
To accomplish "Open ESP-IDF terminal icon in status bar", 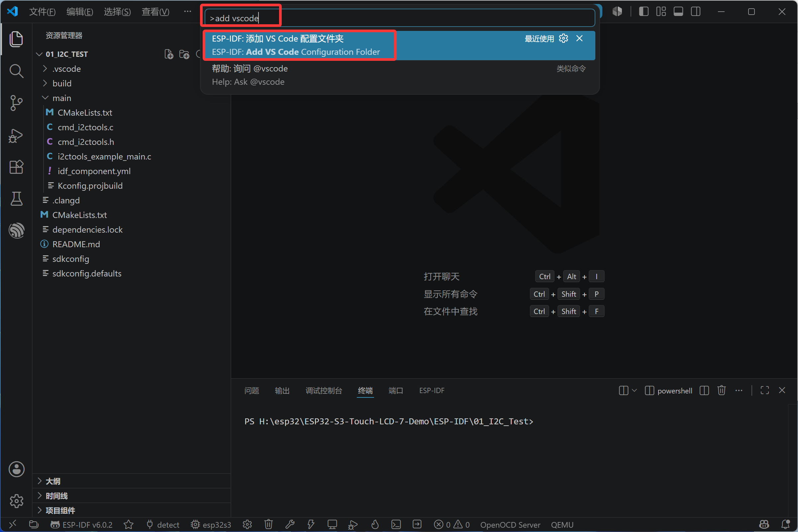I will (396, 525).
